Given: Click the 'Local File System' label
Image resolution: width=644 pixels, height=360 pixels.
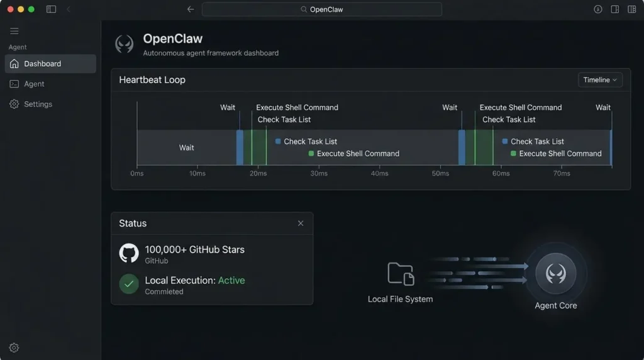Looking at the screenshot, I should click(x=401, y=299).
